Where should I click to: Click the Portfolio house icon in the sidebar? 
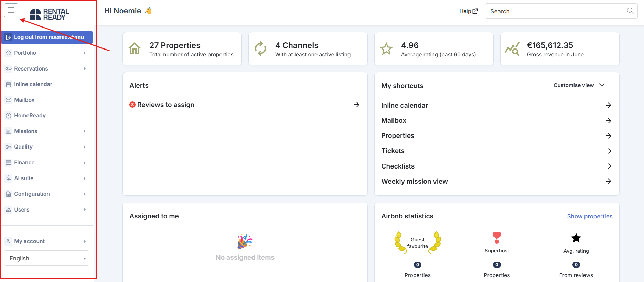point(9,53)
